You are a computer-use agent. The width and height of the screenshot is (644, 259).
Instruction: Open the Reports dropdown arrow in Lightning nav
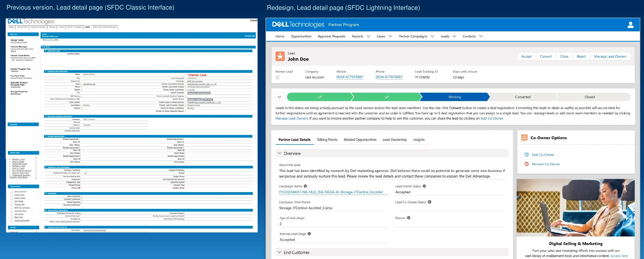(x=368, y=36)
